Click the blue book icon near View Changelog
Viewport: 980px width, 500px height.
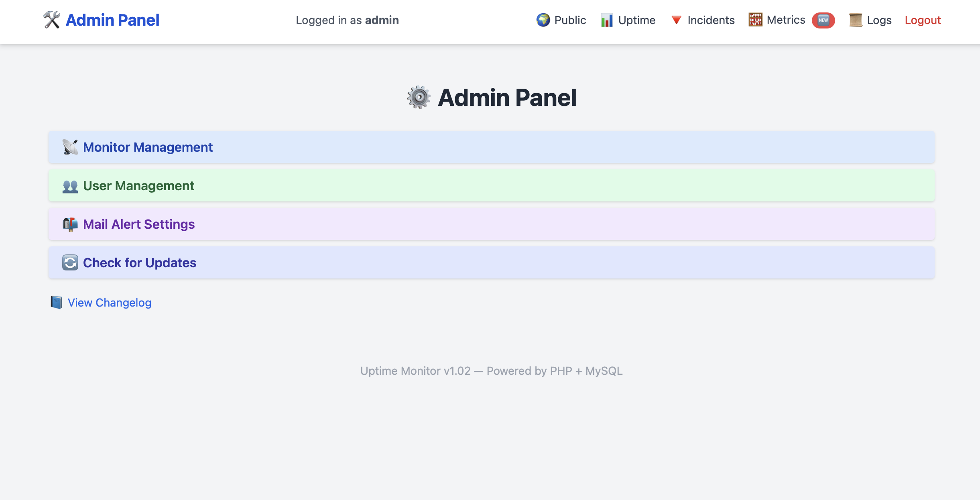coord(57,302)
